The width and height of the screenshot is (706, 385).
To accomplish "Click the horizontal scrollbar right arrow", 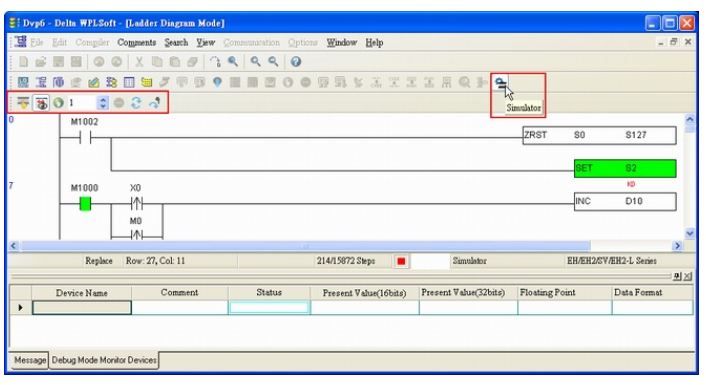I will [x=677, y=246].
